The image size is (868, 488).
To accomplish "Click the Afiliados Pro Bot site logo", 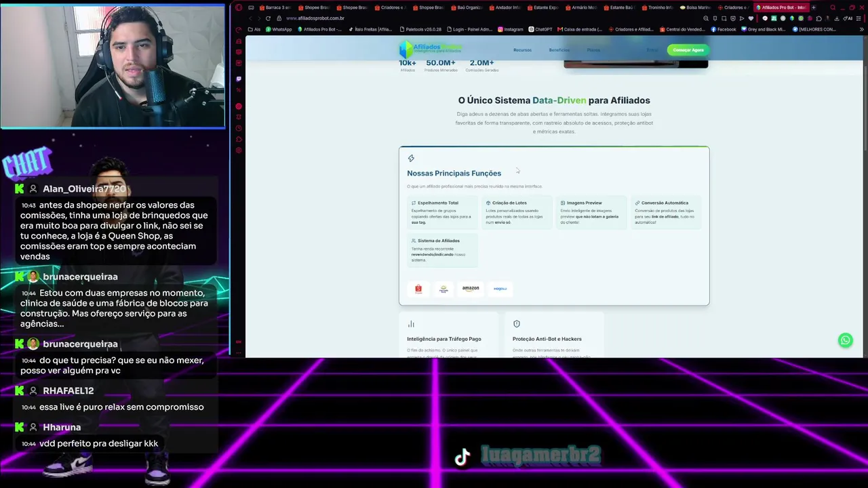I will [x=431, y=49].
